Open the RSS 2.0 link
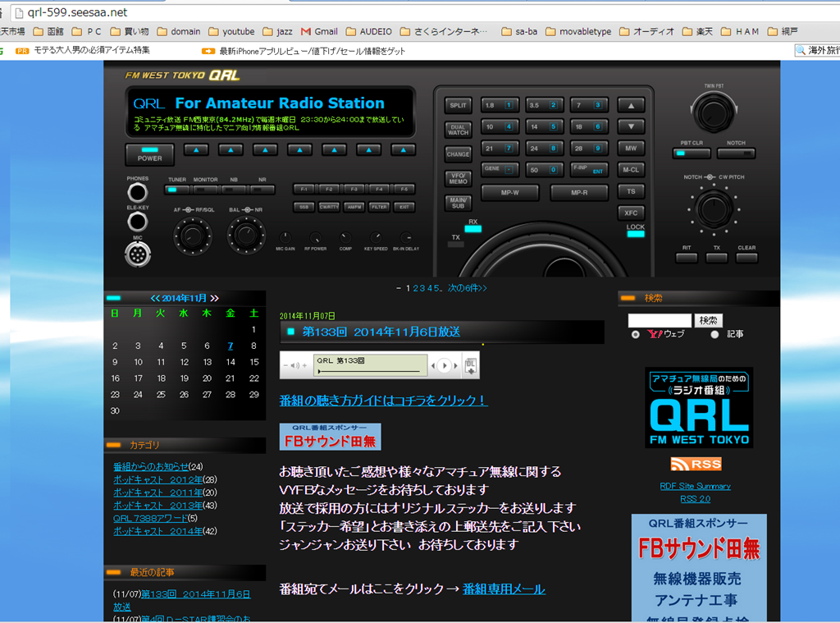The height and width of the screenshot is (623, 840). 696,499
